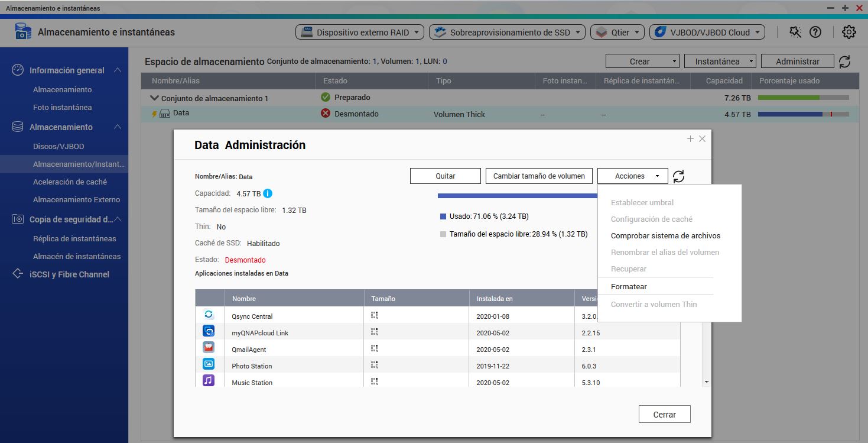Open the help question mark icon
The image size is (868, 443).
tap(815, 32)
